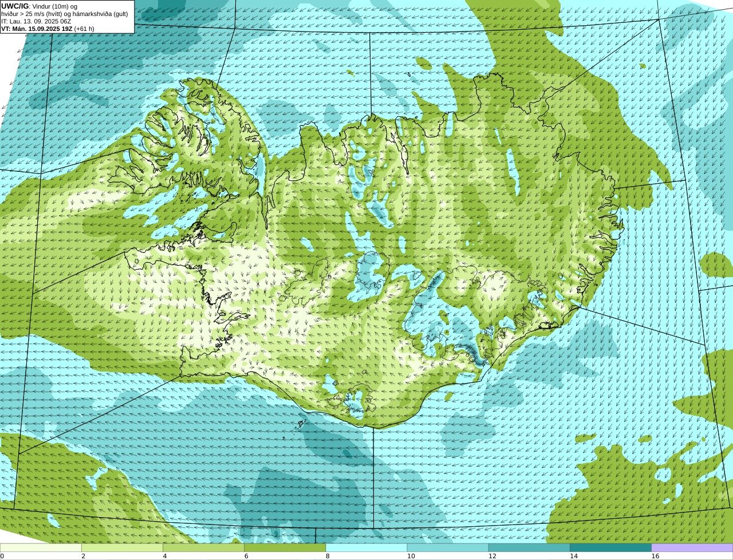Viewport: 733px width, 560px height.
Task: Click the color scale tick label '14'
Action: click(x=574, y=556)
